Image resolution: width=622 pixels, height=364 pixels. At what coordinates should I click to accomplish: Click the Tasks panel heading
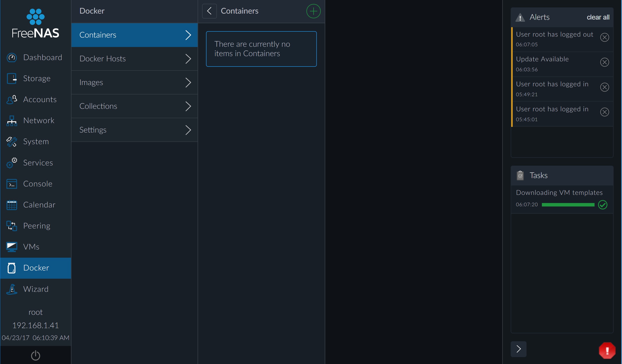tap(538, 176)
